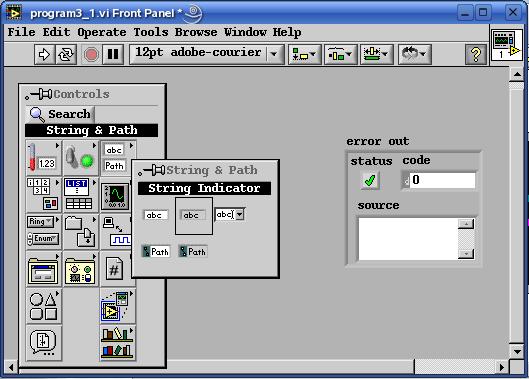Open the Boolean controls subpalette
The width and height of the screenshot is (529, 379).
pyautogui.click(x=81, y=157)
